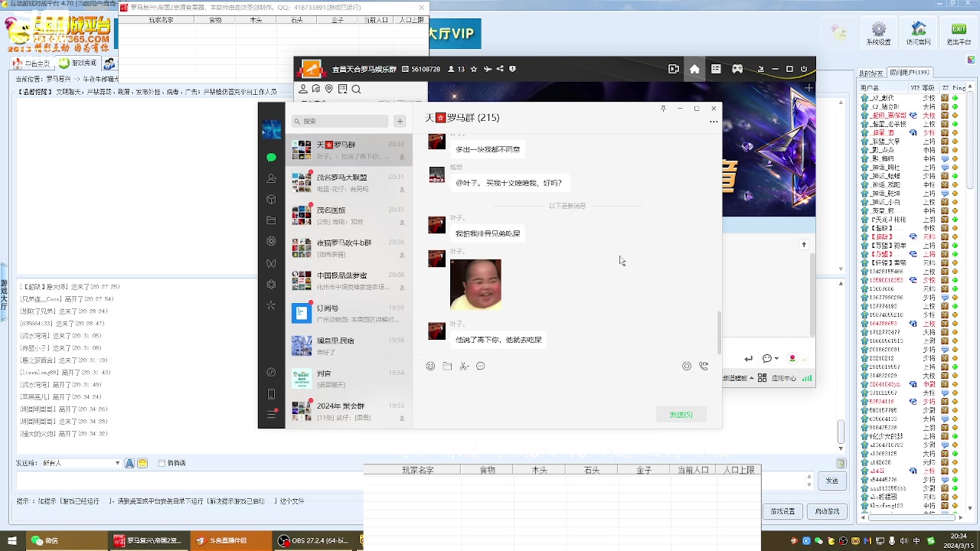Viewport: 980px width, 551px height.
Task: Click the gamepad icon in the YY window
Action: [x=737, y=69]
